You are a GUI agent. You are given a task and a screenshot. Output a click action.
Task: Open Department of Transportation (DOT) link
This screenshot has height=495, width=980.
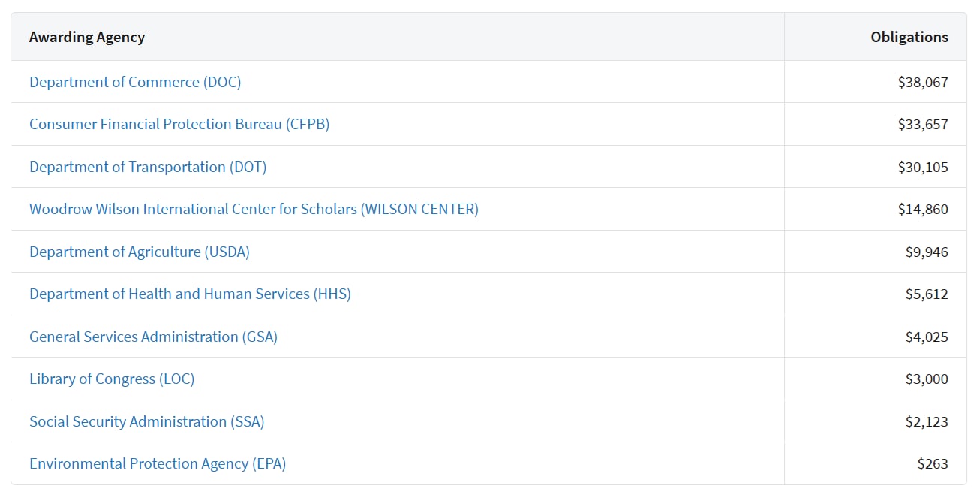148,167
